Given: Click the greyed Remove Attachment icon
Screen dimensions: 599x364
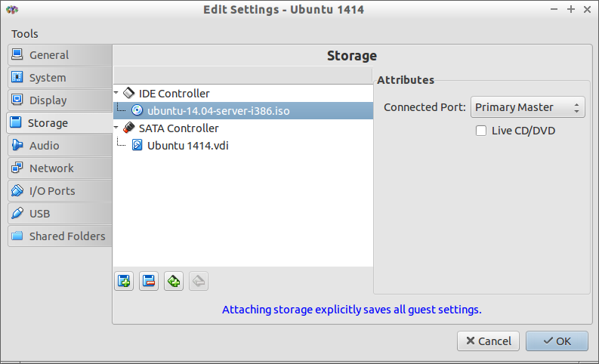Looking at the screenshot, I should (199, 282).
